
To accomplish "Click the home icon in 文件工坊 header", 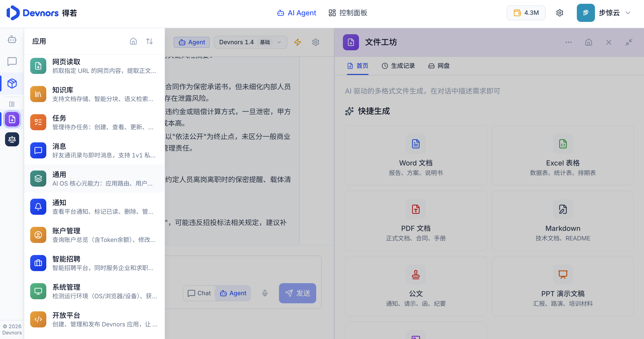I will [588, 42].
